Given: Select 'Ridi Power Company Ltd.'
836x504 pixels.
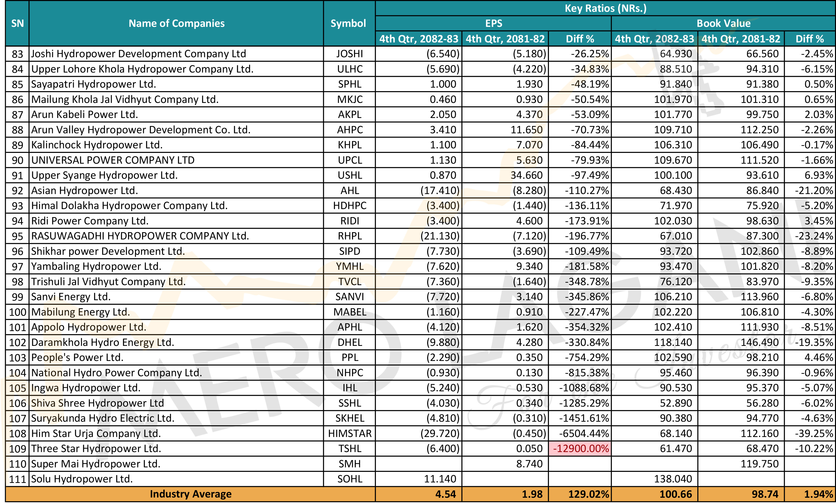Looking at the screenshot, I should [x=90, y=221].
